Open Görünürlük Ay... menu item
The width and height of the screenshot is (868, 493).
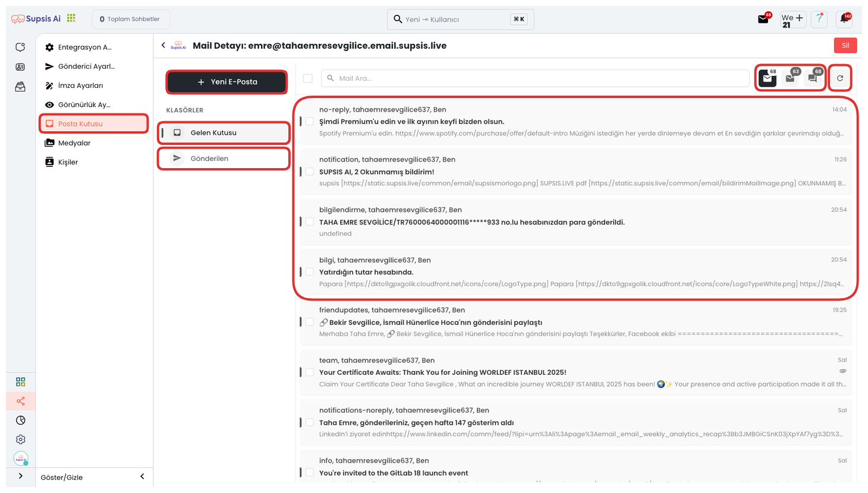(94, 105)
